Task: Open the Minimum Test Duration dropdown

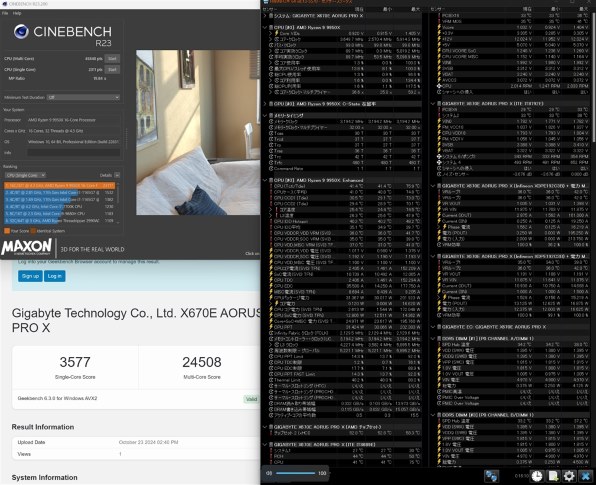Action: point(84,97)
